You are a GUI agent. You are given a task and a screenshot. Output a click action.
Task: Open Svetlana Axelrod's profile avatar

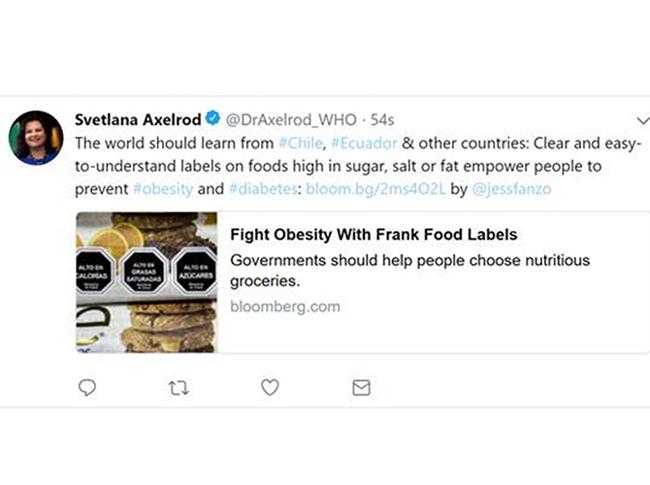pos(36,138)
